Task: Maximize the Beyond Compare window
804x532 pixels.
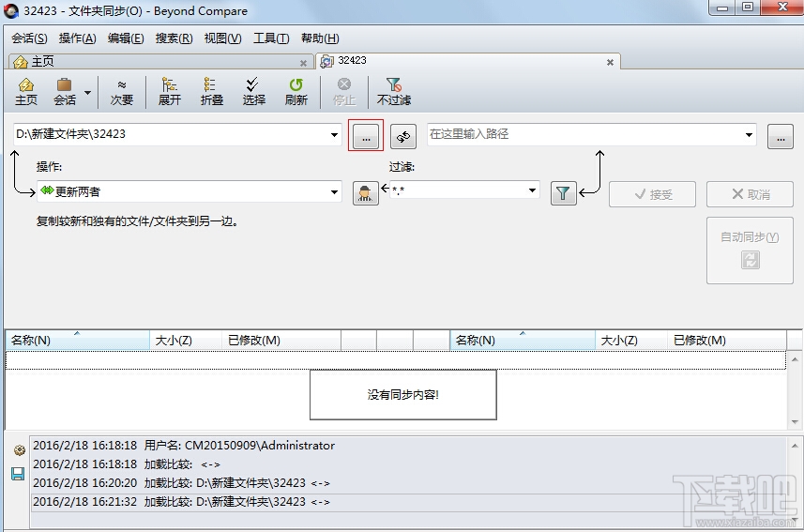Action: 748,8
